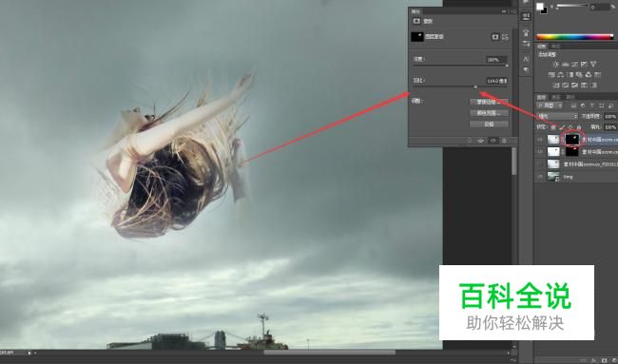Add a Hue/Saturation adjustment layer
The height and width of the screenshot is (364, 618).
point(551,75)
